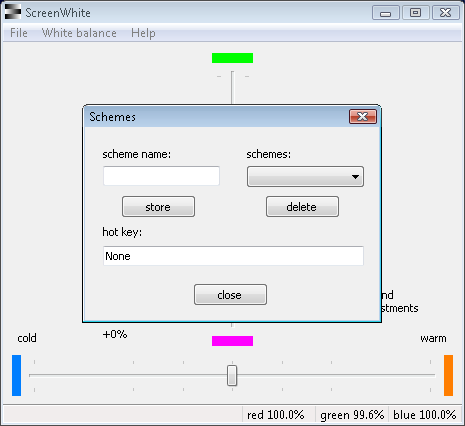Click the blue 100.0% status entry
The image size is (465, 426).
[425, 415]
